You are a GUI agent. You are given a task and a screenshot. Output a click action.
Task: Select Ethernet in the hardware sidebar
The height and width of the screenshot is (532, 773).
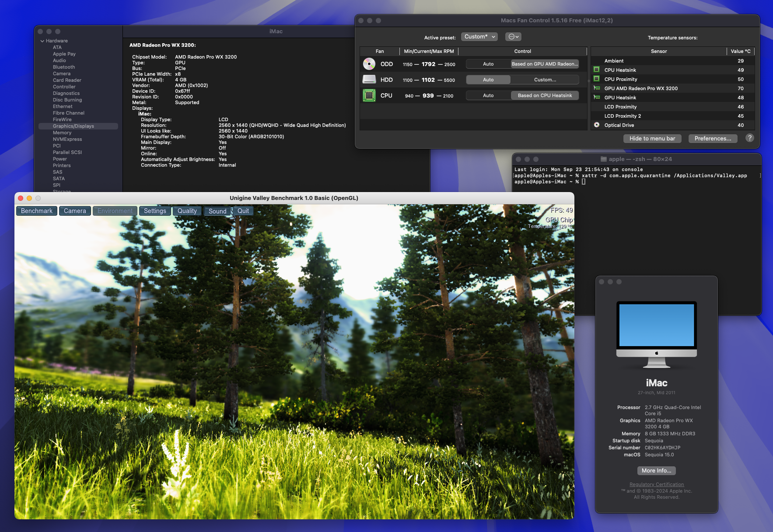click(63, 106)
